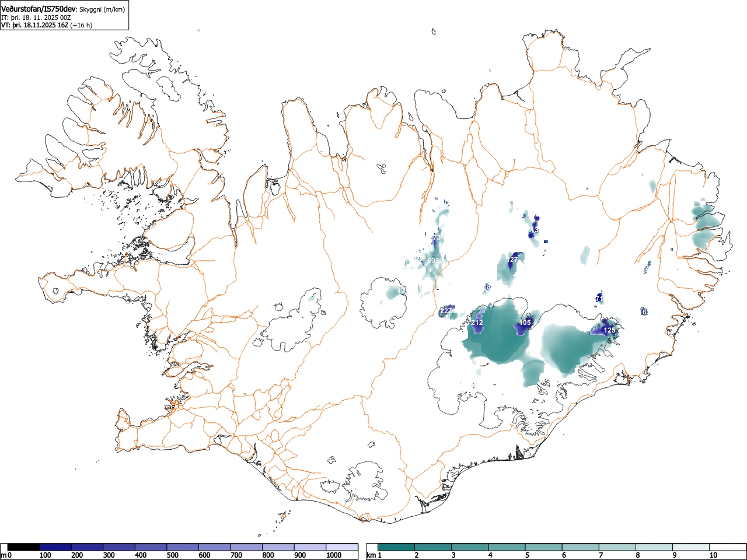Select the '100' tick label in m legend
The image size is (747, 560).
tap(45, 555)
